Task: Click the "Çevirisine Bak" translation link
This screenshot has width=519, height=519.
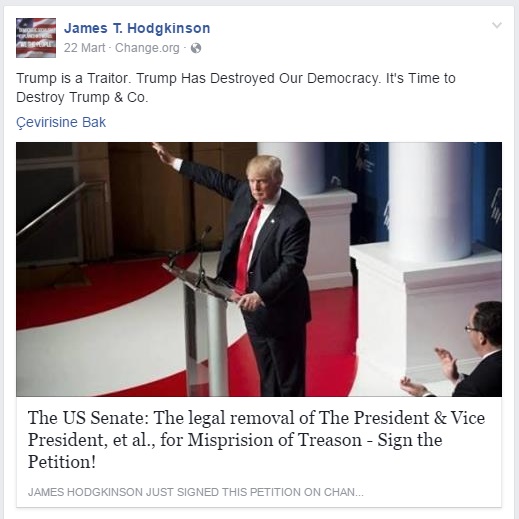Action: (x=61, y=123)
